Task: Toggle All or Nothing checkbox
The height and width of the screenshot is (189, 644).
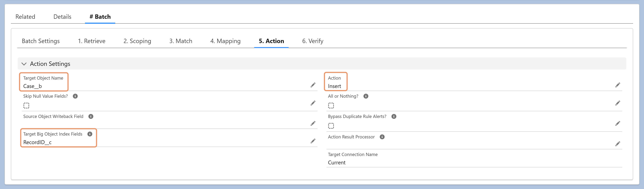Action: click(x=331, y=106)
